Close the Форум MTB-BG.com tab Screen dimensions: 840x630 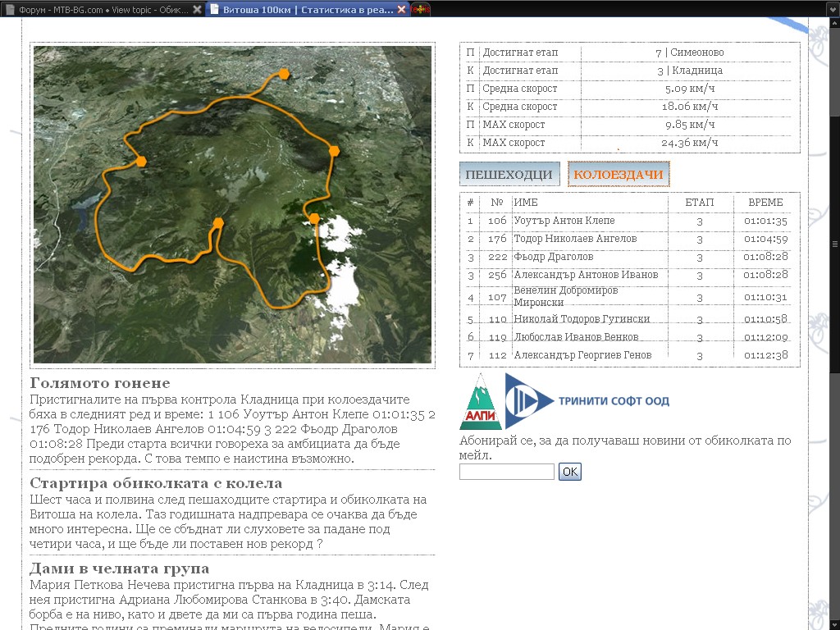pos(195,10)
